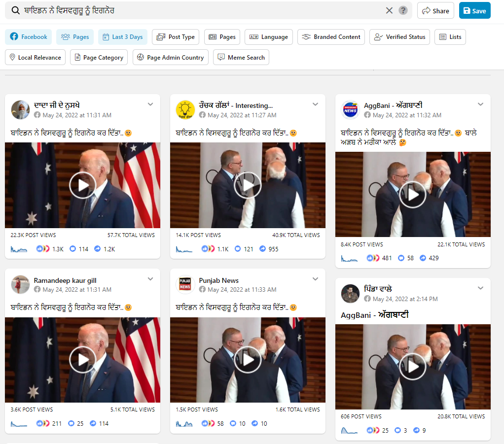Open the Verified Status filter
This screenshot has width=504, height=444.
click(x=399, y=37)
